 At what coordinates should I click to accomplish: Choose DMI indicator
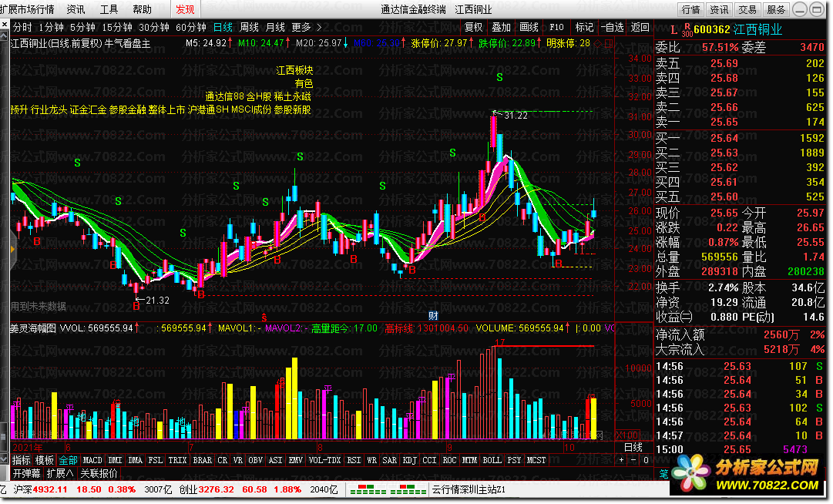coord(115,460)
